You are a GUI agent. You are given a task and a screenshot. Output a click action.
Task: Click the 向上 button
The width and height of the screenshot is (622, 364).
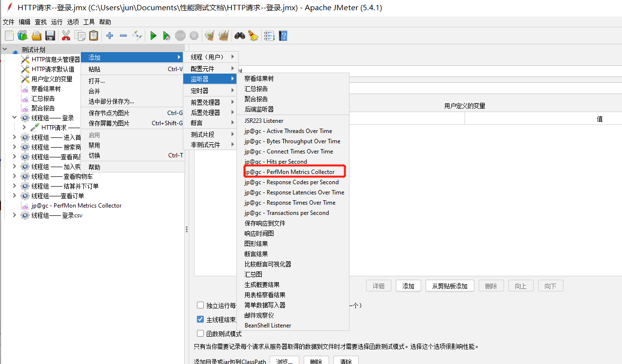[521, 286]
